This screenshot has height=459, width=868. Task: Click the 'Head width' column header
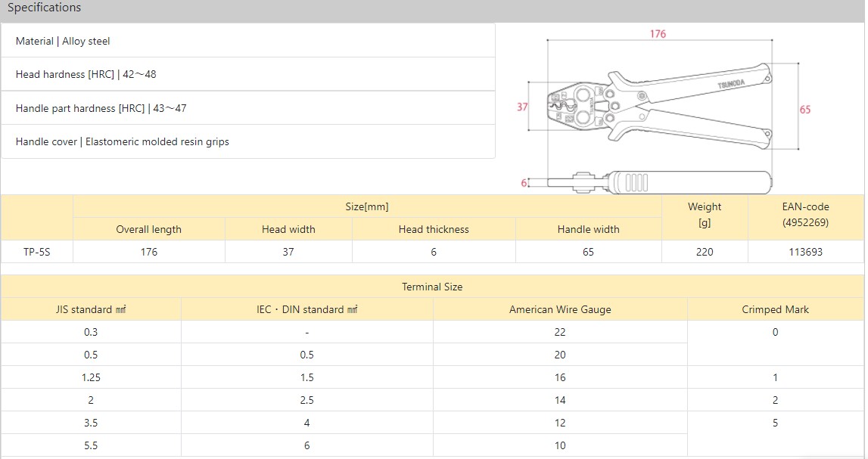tap(288, 229)
